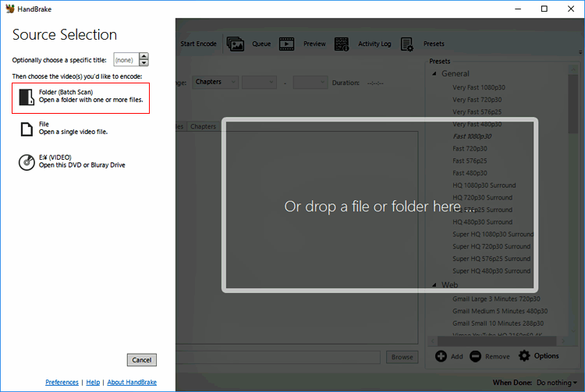
Task: Select the Super HQ 480p30 Surround preset
Action: [491, 271]
